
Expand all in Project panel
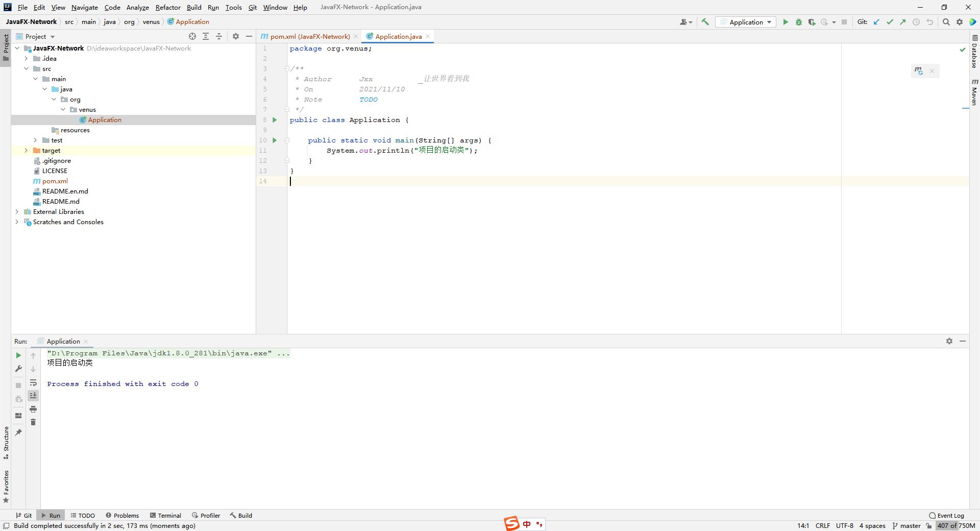coord(206,36)
